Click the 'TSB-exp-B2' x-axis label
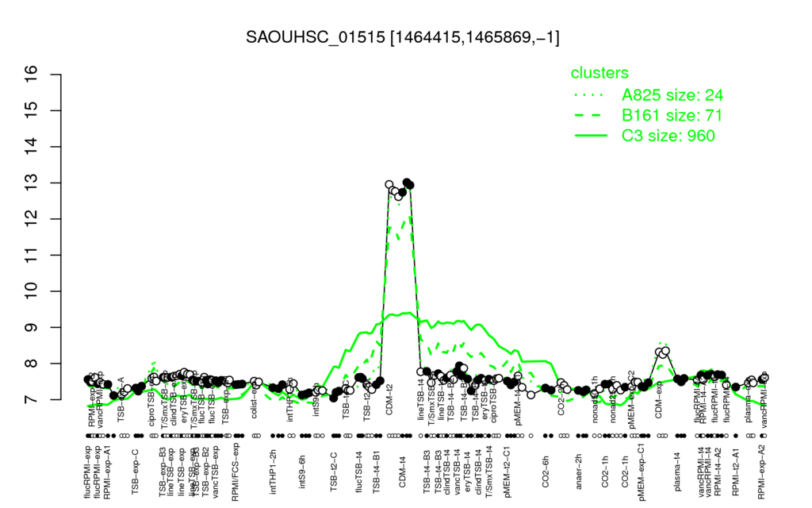 coord(205,471)
